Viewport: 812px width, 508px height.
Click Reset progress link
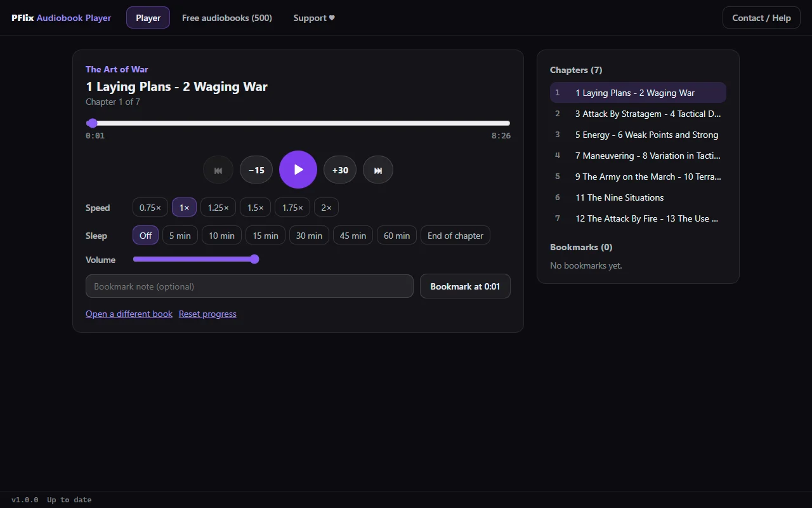[x=207, y=314]
